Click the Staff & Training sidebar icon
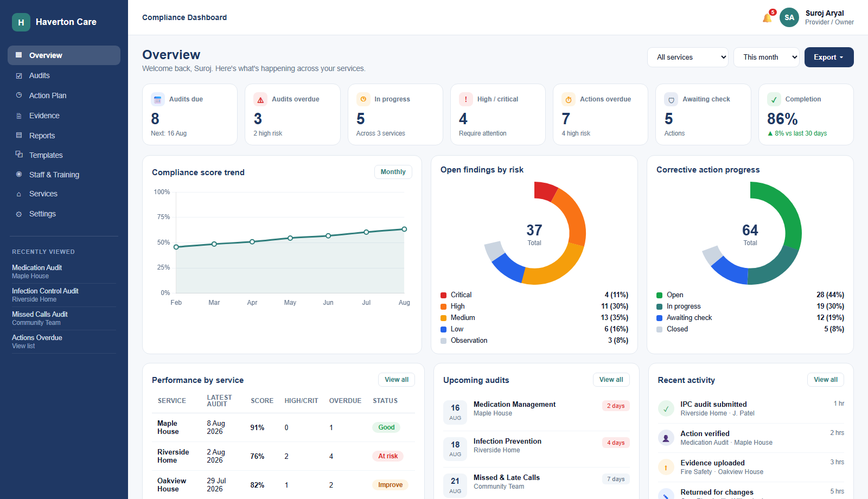 19,175
